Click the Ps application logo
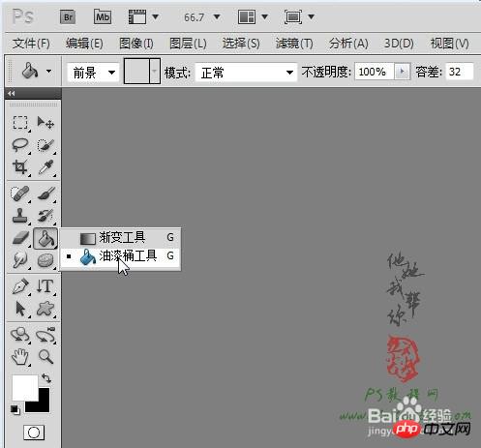The width and height of the screenshot is (481, 448). [x=22, y=16]
